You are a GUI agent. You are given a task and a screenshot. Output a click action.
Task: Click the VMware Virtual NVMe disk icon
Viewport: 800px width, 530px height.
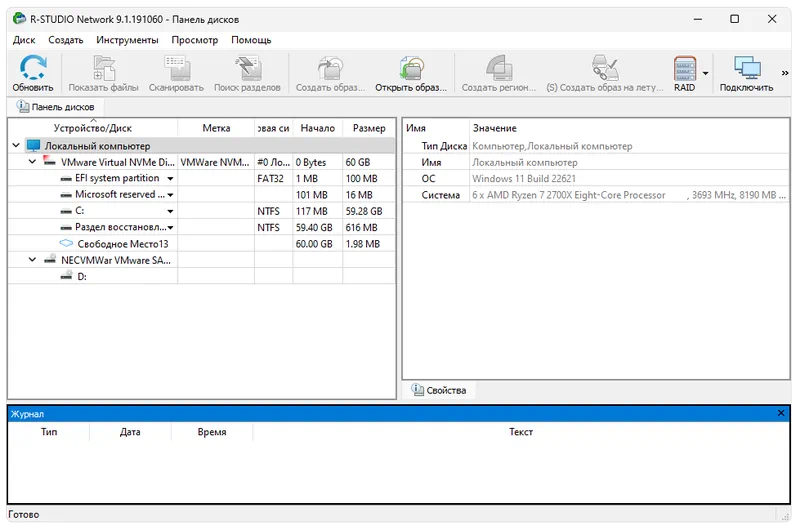click(49, 161)
